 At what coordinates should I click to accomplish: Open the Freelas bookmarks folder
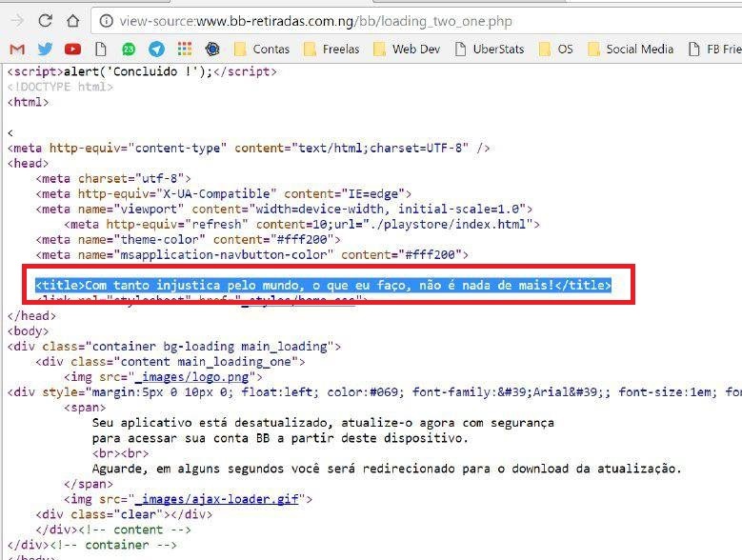click(331, 50)
